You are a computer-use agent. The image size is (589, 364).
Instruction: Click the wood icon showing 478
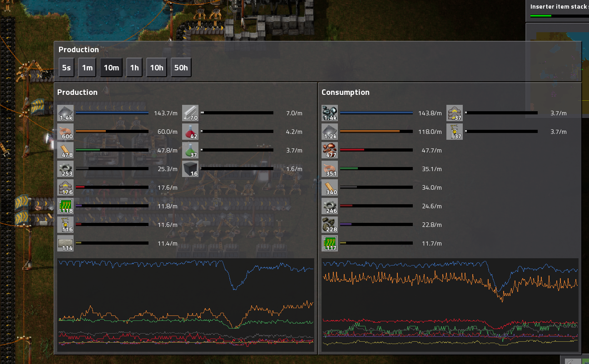coord(65,150)
